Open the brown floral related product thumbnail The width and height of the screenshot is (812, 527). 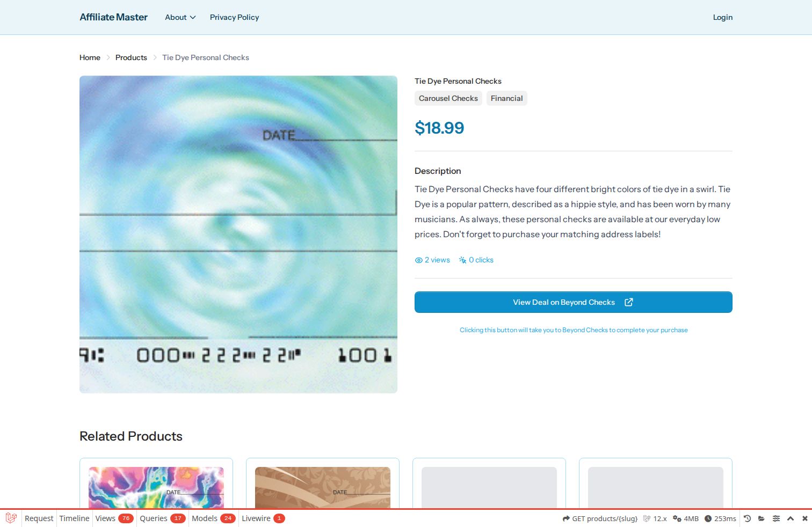pyautogui.click(x=323, y=487)
